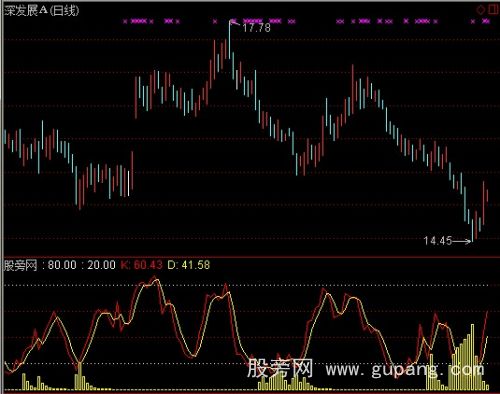Click the red split-window icon at chart top-right

[493, 9]
